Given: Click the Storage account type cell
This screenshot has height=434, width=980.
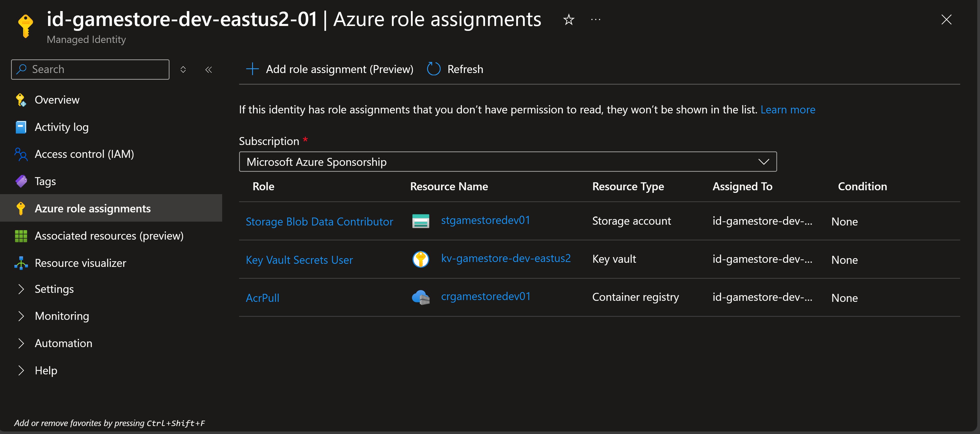Looking at the screenshot, I should coord(632,221).
